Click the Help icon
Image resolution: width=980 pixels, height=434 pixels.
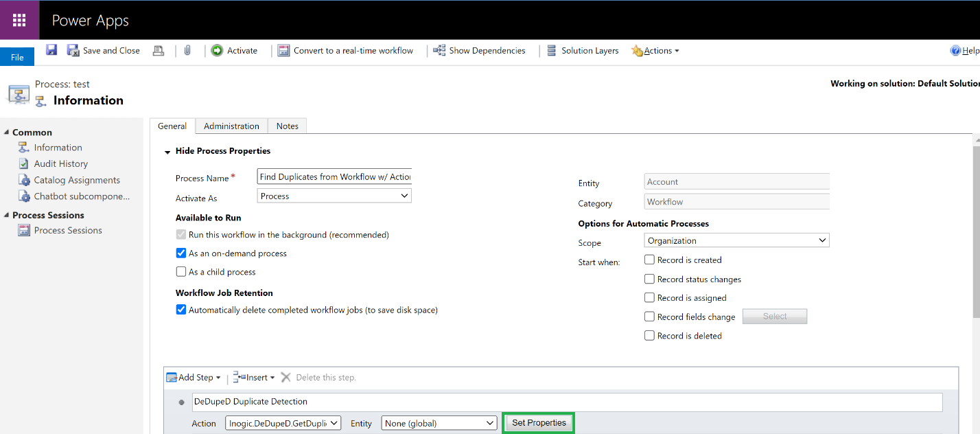(957, 49)
